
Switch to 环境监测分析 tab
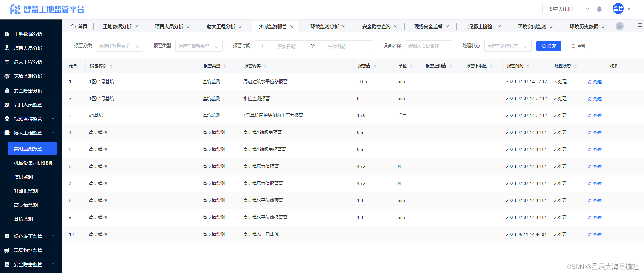(x=325, y=26)
